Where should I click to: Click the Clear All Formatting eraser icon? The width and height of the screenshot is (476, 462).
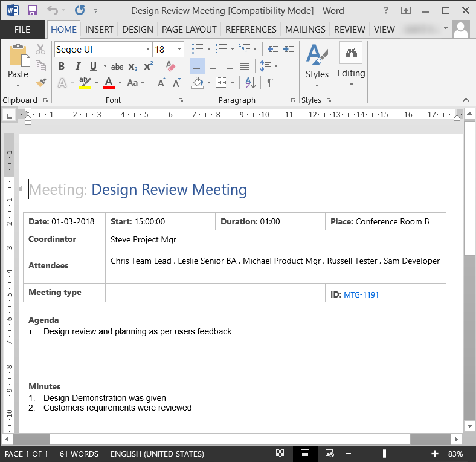170,67
